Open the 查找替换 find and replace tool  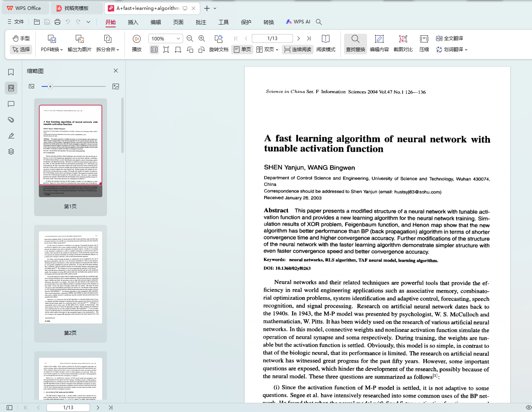(356, 44)
